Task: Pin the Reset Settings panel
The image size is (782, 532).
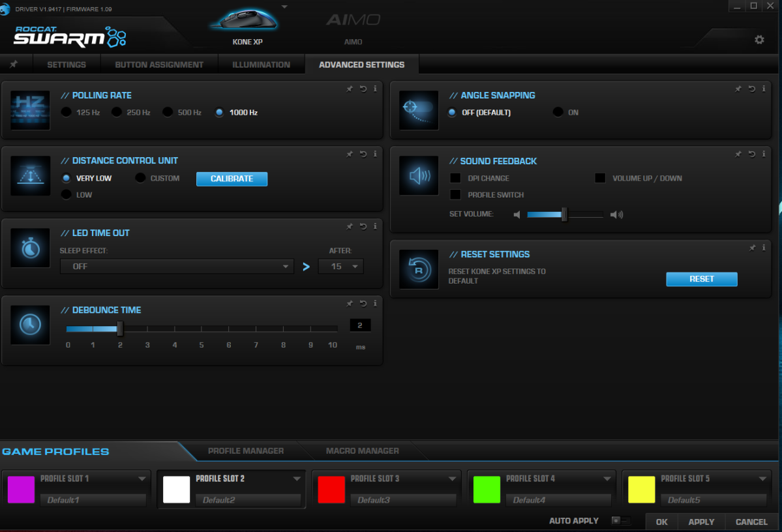Action: click(752, 248)
